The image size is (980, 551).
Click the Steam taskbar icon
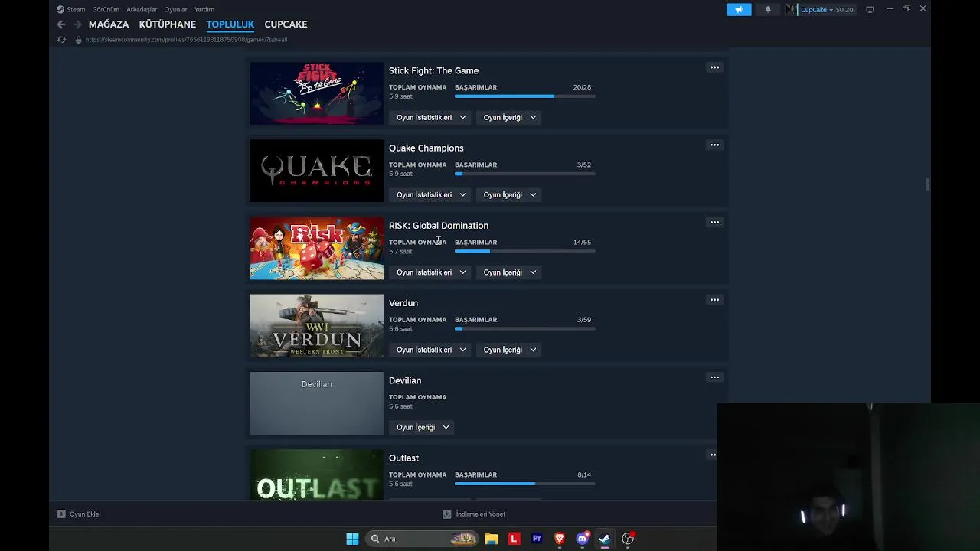pyautogui.click(x=605, y=539)
